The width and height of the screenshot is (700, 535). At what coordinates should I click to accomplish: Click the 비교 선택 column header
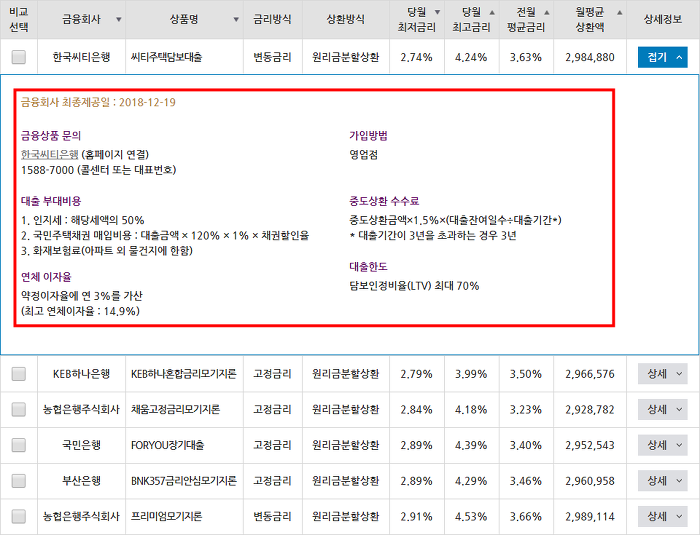[x=19, y=19]
